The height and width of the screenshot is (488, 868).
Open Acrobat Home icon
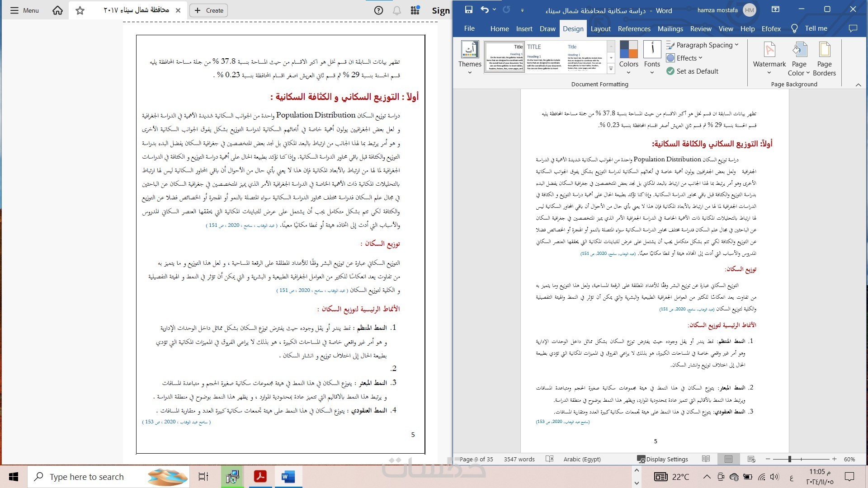[57, 10]
